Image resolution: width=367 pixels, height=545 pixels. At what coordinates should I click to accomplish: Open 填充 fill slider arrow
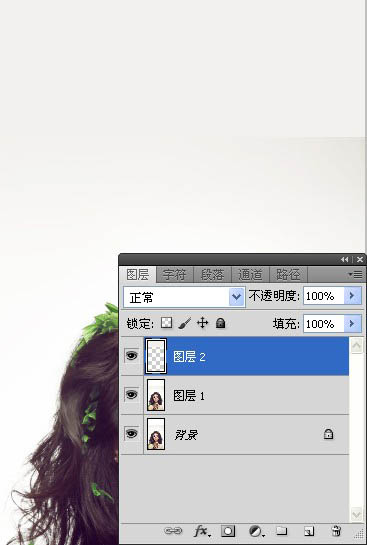[x=352, y=324]
